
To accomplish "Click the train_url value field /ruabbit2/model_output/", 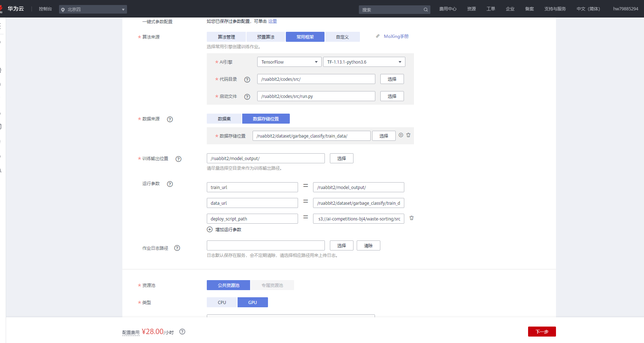I will pos(358,187).
